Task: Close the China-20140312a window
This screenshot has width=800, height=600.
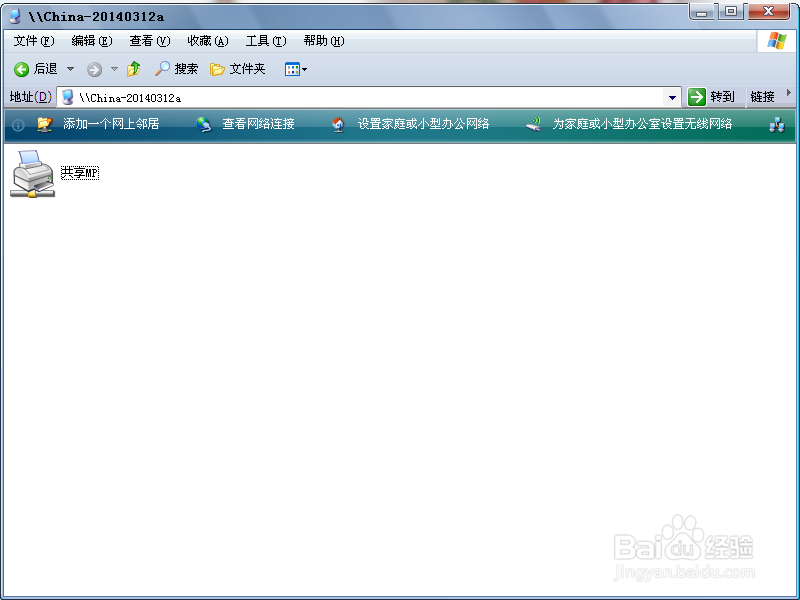Action: pos(768,12)
